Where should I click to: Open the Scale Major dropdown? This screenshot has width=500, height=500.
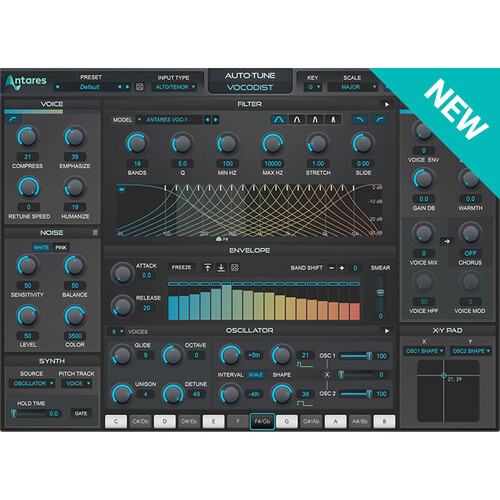tap(353, 87)
